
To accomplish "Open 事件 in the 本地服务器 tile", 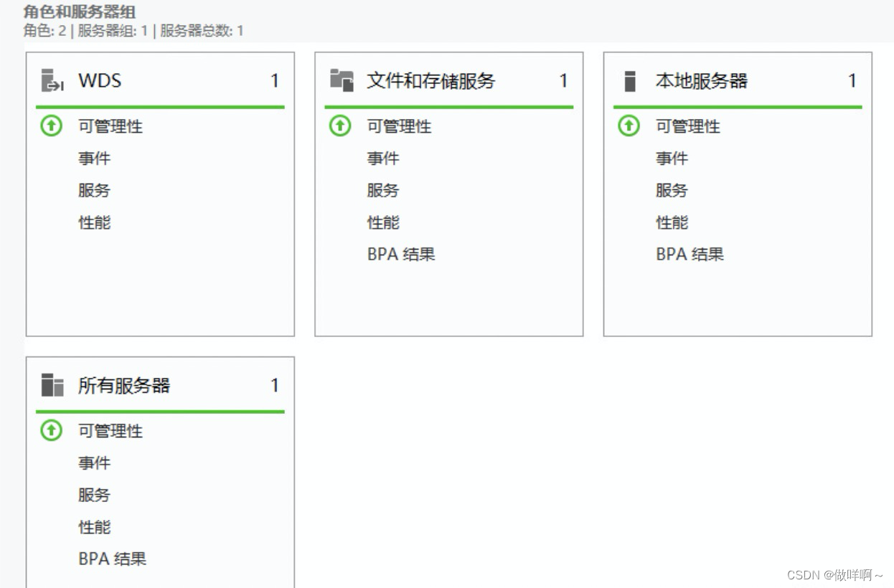I will (x=672, y=158).
